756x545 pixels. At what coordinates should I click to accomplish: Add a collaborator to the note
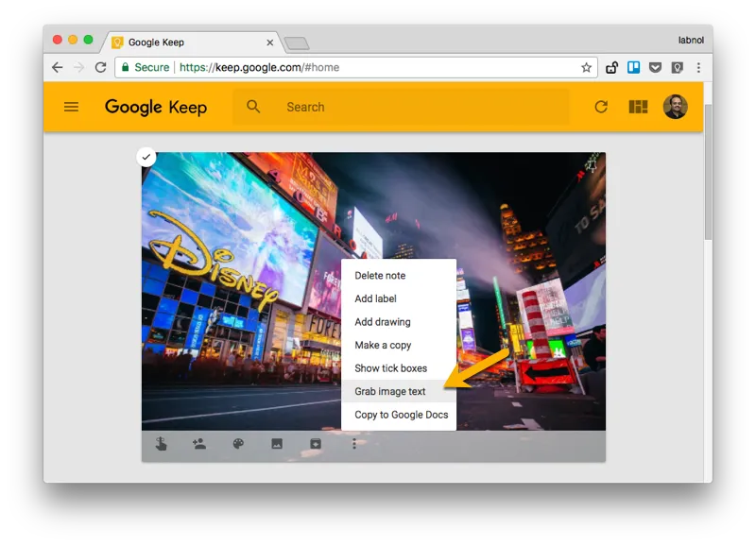198,442
